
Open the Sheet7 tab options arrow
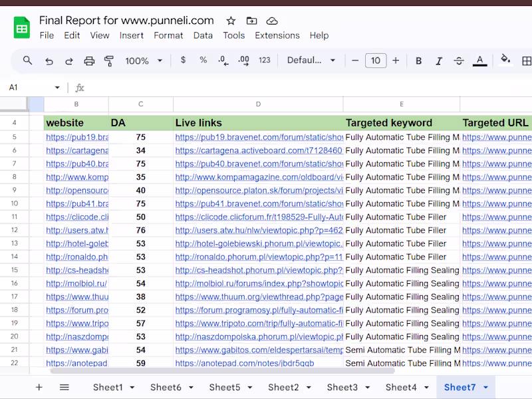coord(485,387)
